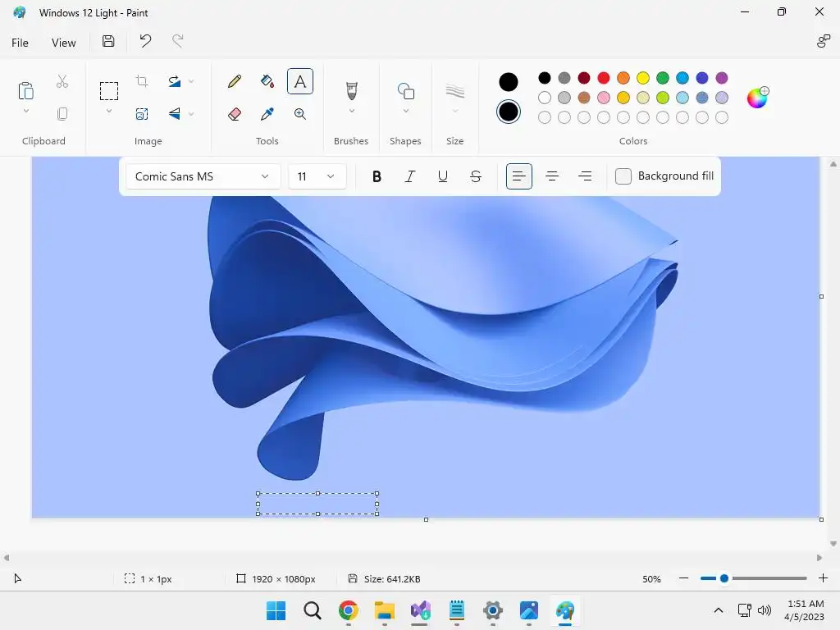Toggle Bold text formatting
This screenshot has height=630, width=840.
[377, 176]
